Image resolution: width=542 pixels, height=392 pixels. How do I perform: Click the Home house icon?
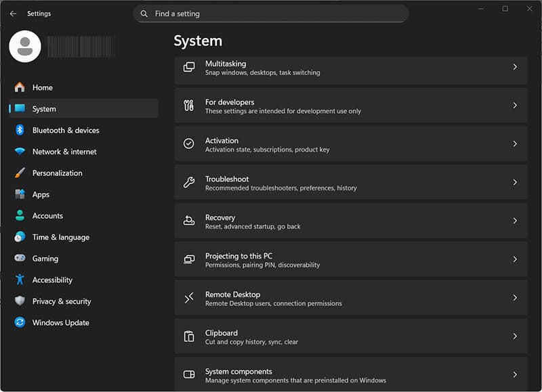tap(20, 87)
